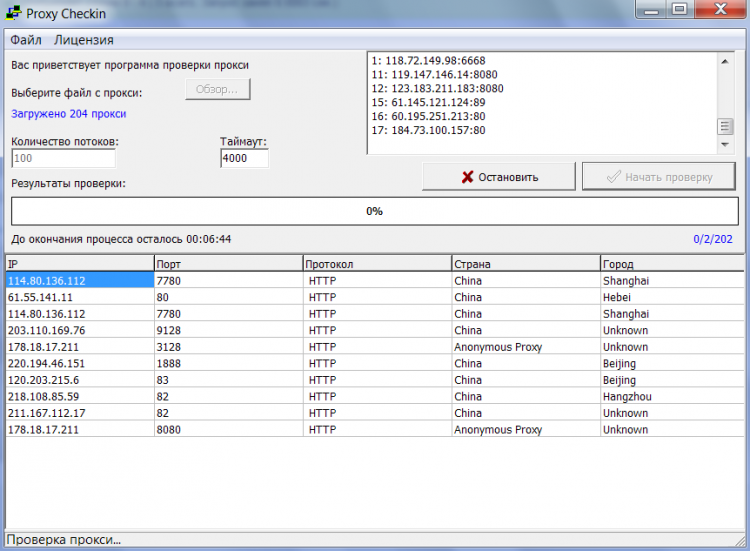750x551 pixels.
Task: Select the row with IP 61.55.141.11
Action: point(375,297)
